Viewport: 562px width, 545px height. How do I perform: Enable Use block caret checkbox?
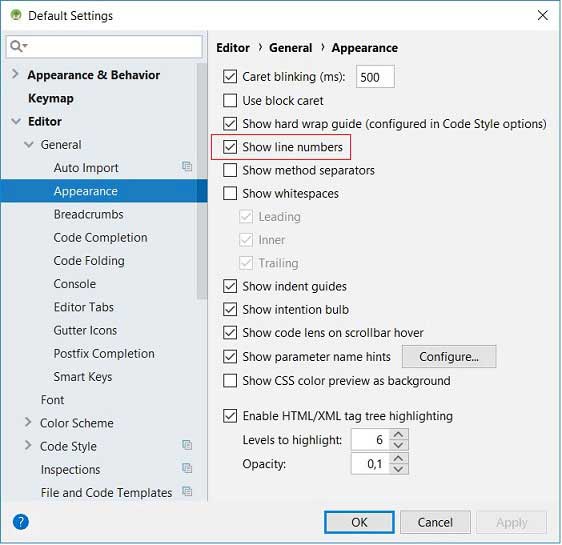pos(230,101)
